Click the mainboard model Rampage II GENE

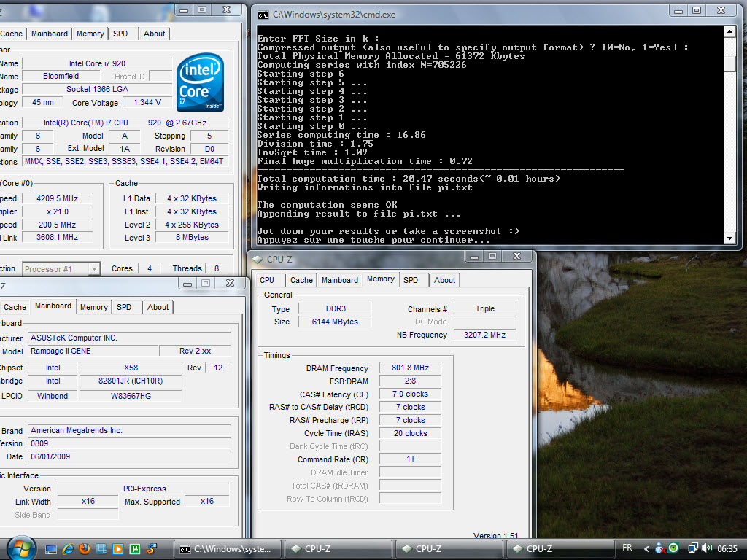[x=93, y=351]
